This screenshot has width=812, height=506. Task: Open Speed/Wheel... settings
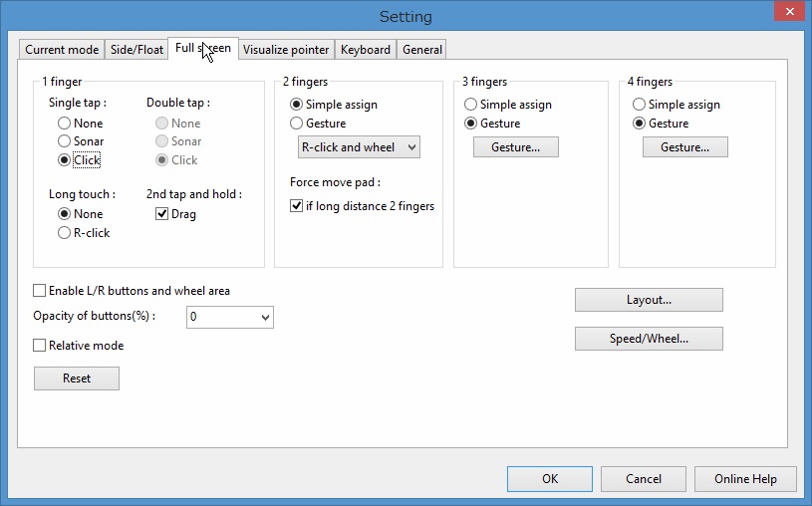coord(649,339)
